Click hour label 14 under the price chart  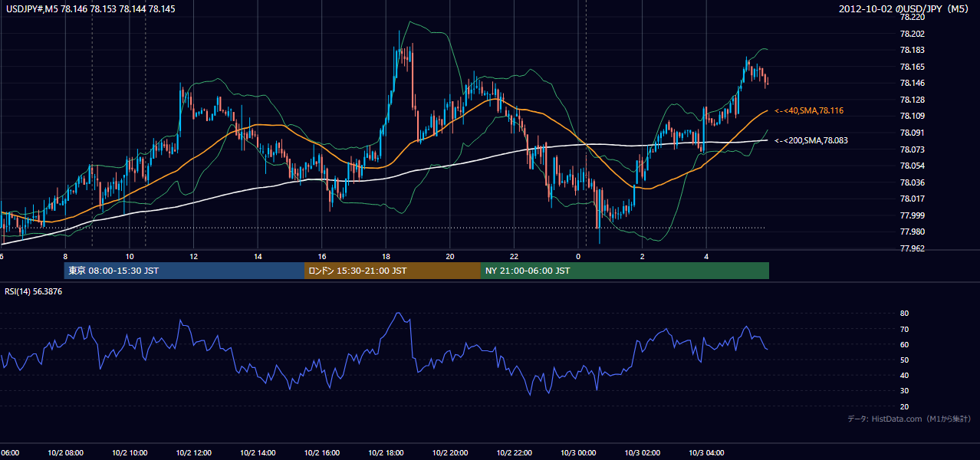[258, 257]
